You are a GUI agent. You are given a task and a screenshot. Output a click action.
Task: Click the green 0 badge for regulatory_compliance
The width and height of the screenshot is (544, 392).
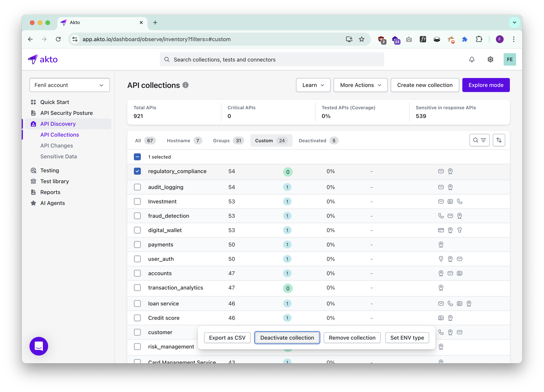click(288, 172)
